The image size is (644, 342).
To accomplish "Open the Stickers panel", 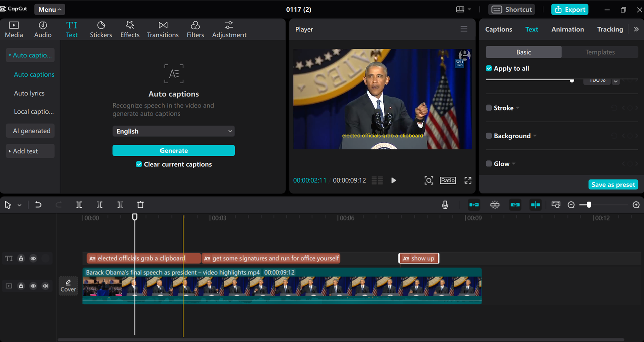I will coord(101,30).
